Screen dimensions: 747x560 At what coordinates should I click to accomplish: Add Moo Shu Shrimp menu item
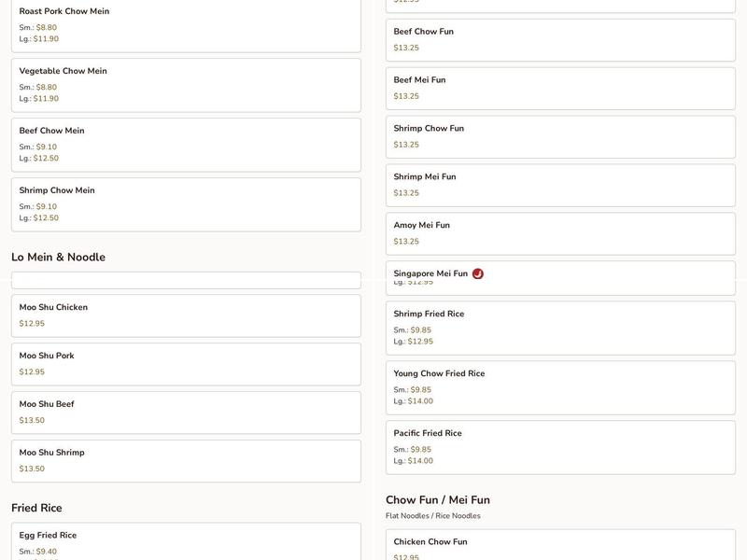click(x=186, y=461)
